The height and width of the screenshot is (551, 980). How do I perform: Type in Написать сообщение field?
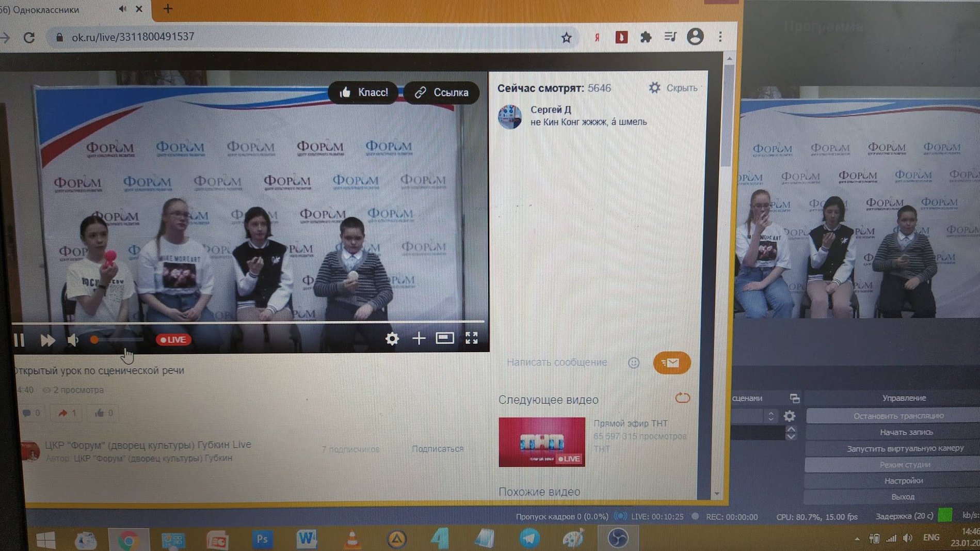click(x=557, y=363)
